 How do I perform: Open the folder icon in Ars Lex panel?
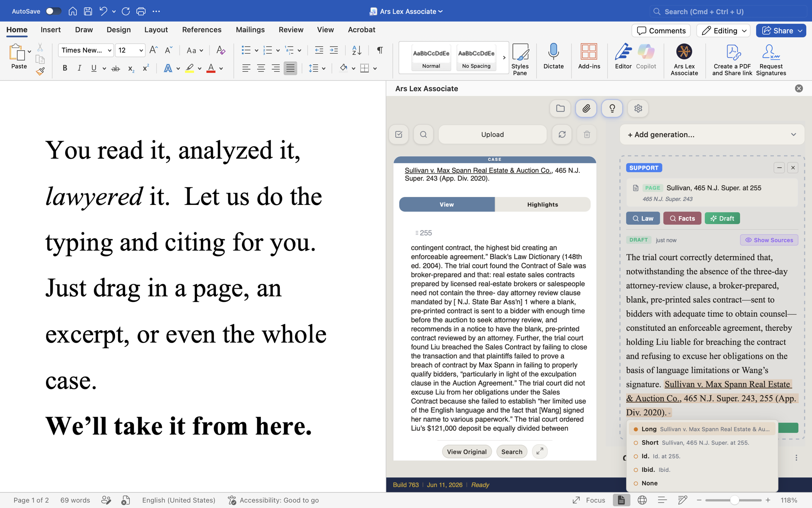[x=560, y=108]
